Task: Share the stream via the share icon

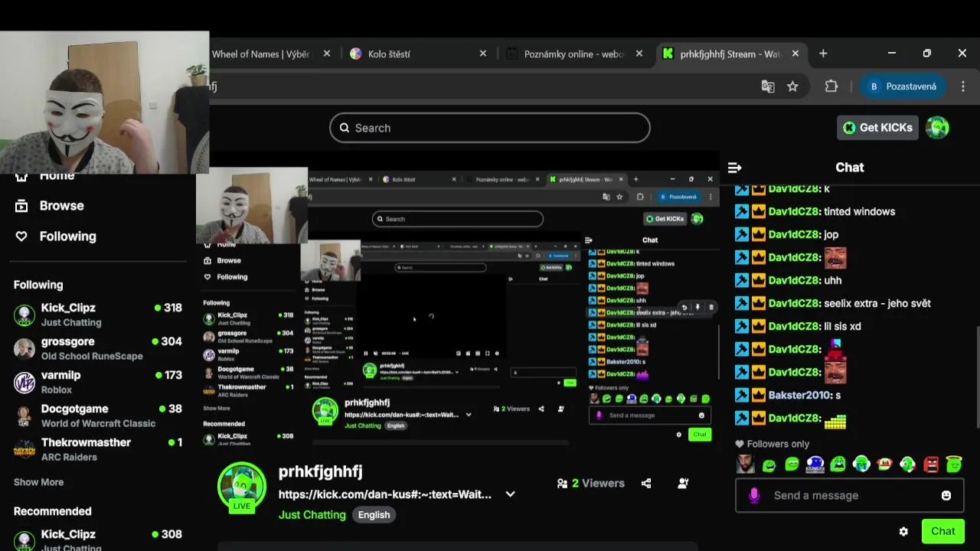Action: pos(646,483)
